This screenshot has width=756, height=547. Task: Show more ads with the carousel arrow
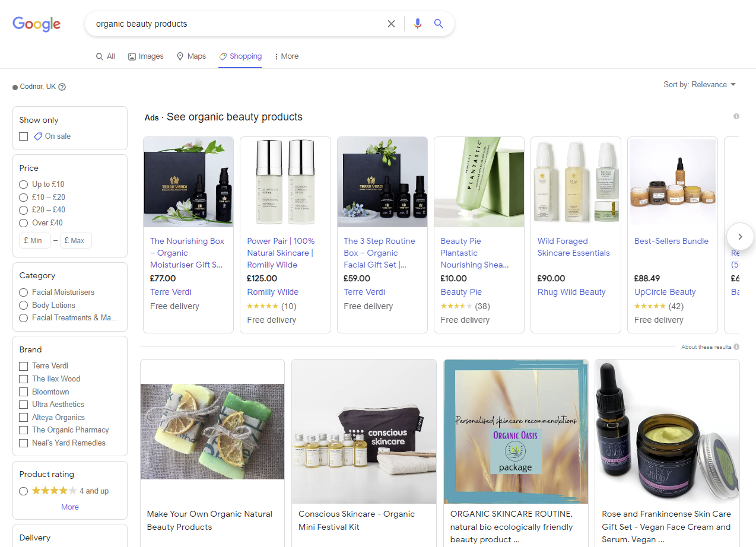tap(739, 236)
